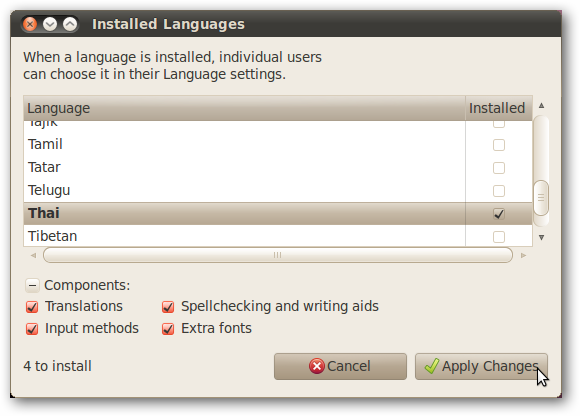Click the Apply Changes button
This screenshot has height=416, width=580.
[481, 366]
